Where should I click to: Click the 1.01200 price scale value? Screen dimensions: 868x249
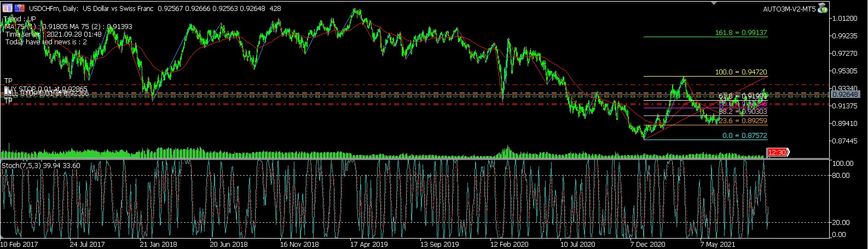(x=846, y=18)
